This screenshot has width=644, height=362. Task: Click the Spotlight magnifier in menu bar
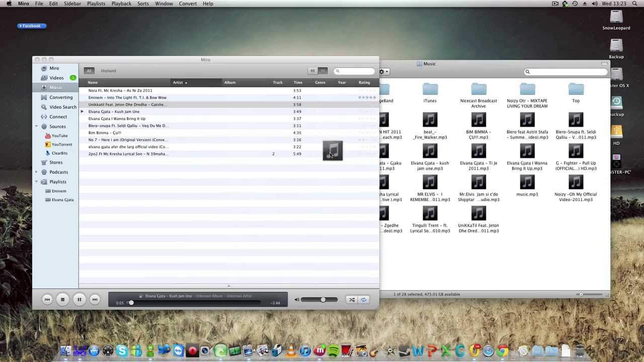pyautogui.click(x=635, y=4)
